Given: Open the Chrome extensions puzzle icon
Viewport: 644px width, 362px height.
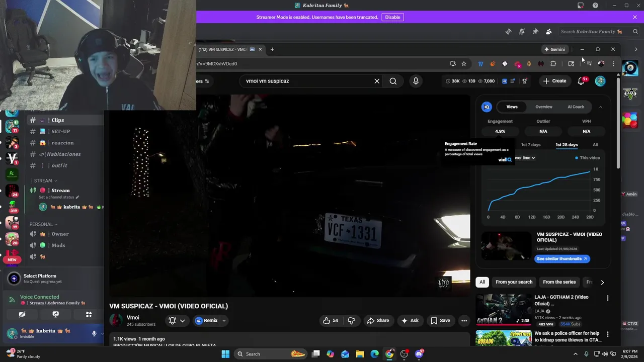Looking at the screenshot, I should [553, 64].
